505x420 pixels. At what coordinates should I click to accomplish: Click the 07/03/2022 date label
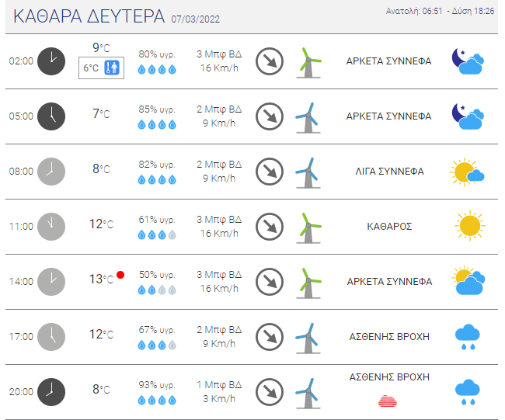196,18
